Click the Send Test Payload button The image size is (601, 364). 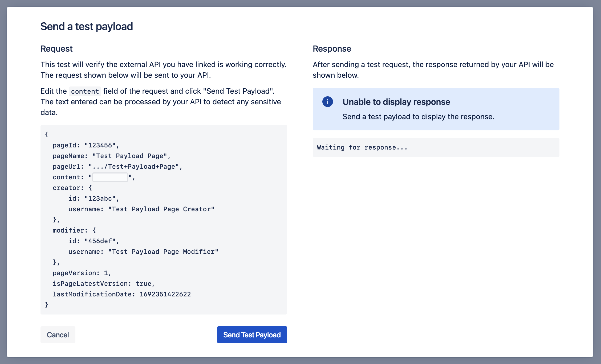pos(252,335)
